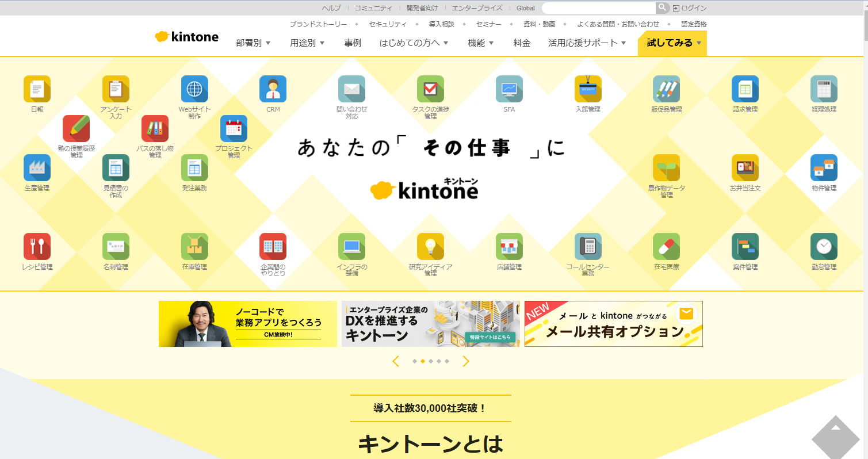The image size is (868, 459).
Task: Click the 入館管理 badge icon
Action: pyautogui.click(x=588, y=89)
